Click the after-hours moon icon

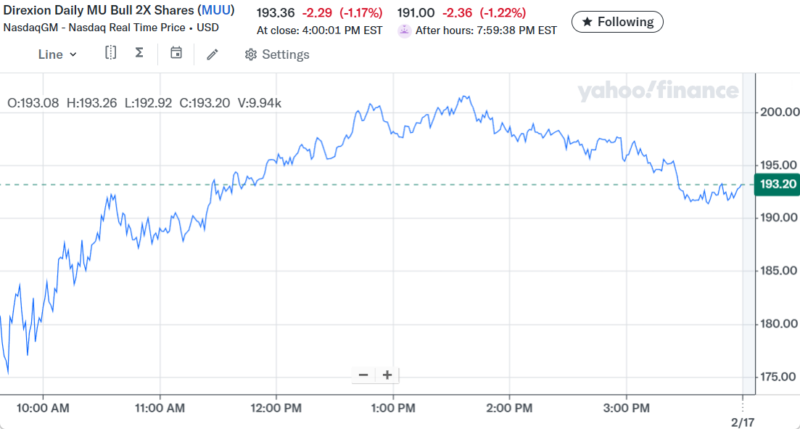[404, 31]
